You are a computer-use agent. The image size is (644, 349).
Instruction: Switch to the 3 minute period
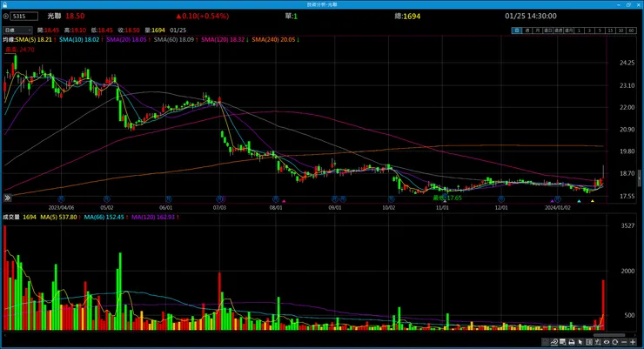coord(589,30)
